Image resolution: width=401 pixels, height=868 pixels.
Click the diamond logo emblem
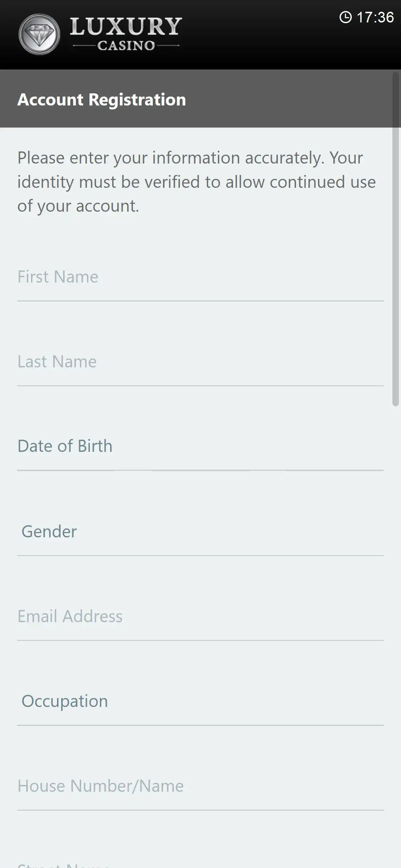pyautogui.click(x=39, y=35)
